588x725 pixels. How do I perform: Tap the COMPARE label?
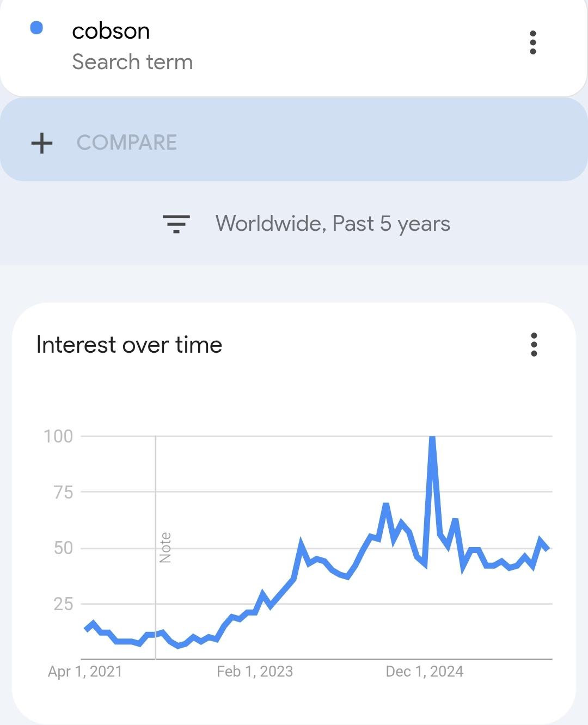[x=127, y=143]
